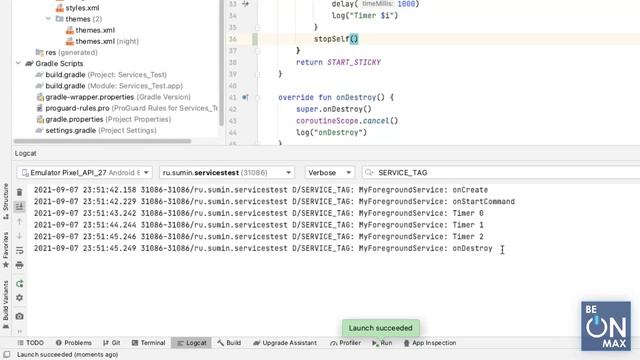Image resolution: width=640 pixels, height=360 pixels.
Task: Open the Git tool window
Action: [x=111, y=343]
